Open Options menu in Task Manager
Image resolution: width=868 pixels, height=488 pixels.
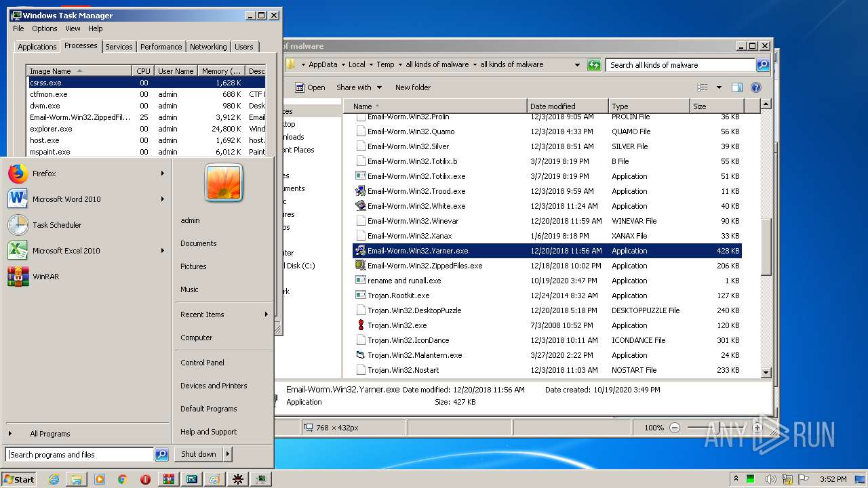click(x=45, y=28)
